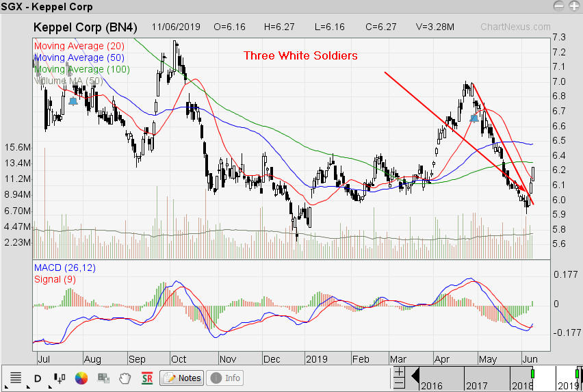Click the 7.0 price axis label

click(x=559, y=81)
